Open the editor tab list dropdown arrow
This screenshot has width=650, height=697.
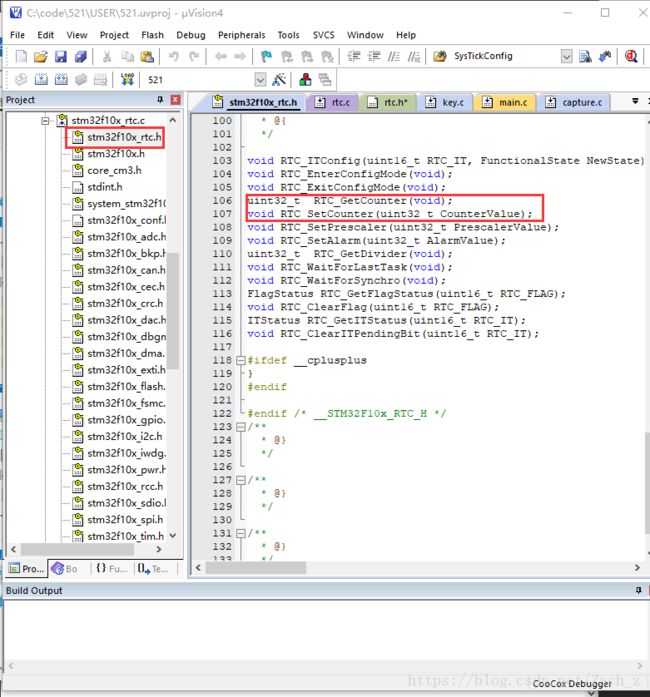point(635,101)
